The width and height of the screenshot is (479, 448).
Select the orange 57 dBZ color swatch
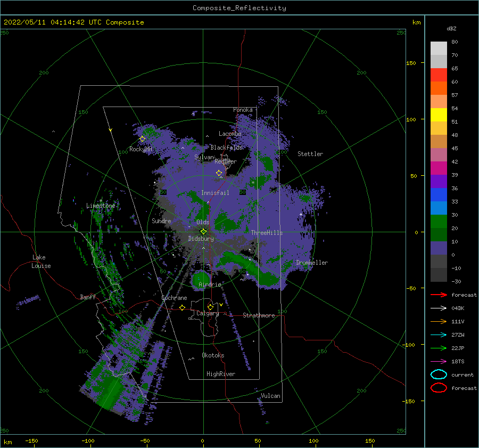pos(439,88)
